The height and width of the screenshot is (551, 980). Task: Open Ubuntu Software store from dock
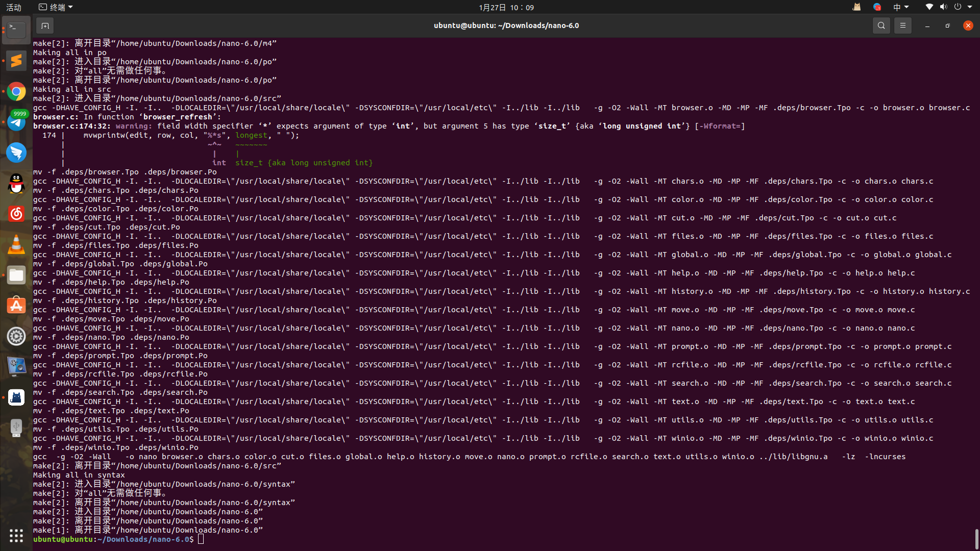pyautogui.click(x=16, y=306)
